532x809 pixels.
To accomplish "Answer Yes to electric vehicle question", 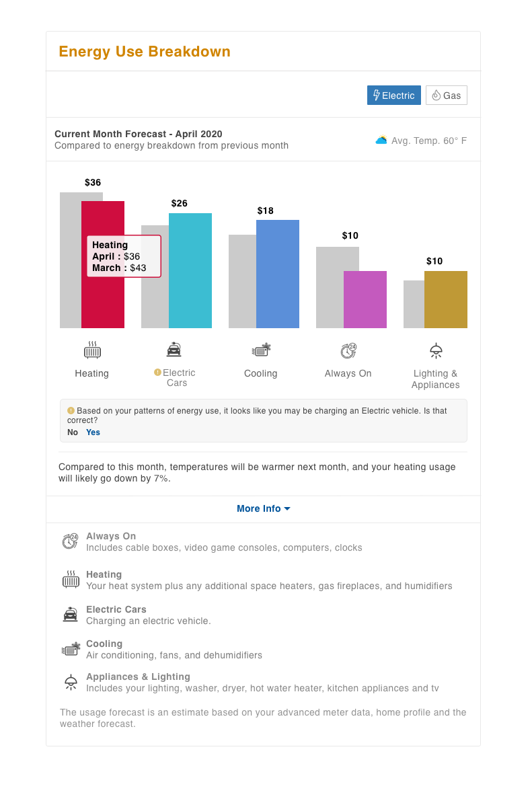I will [93, 432].
